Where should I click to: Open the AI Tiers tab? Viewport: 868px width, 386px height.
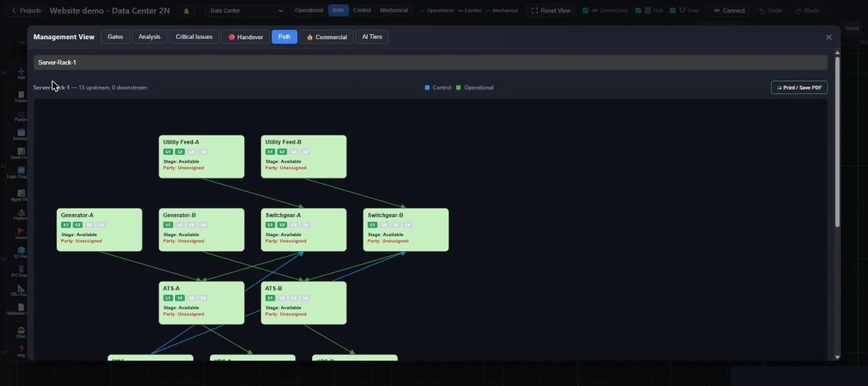pos(372,37)
